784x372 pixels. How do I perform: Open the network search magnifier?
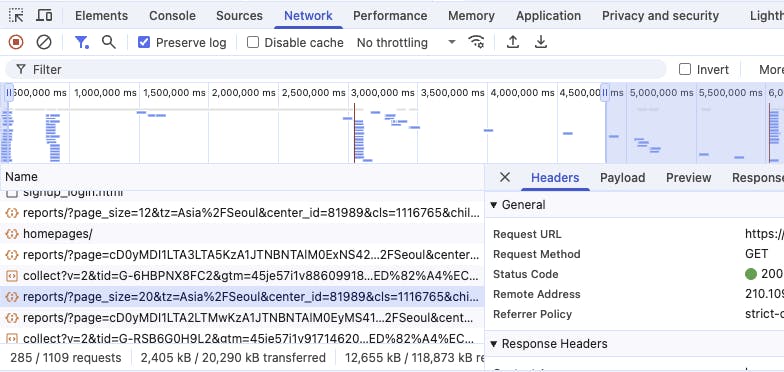[108, 42]
